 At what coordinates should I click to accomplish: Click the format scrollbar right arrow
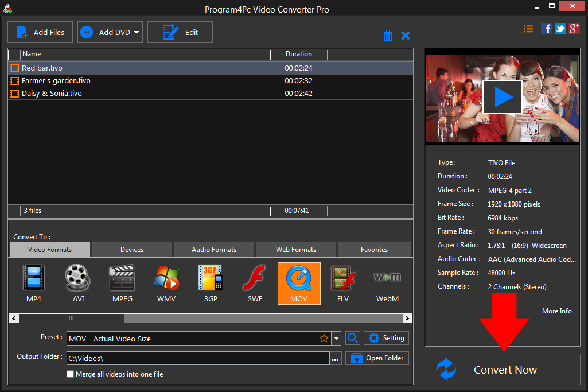click(407, 319)
